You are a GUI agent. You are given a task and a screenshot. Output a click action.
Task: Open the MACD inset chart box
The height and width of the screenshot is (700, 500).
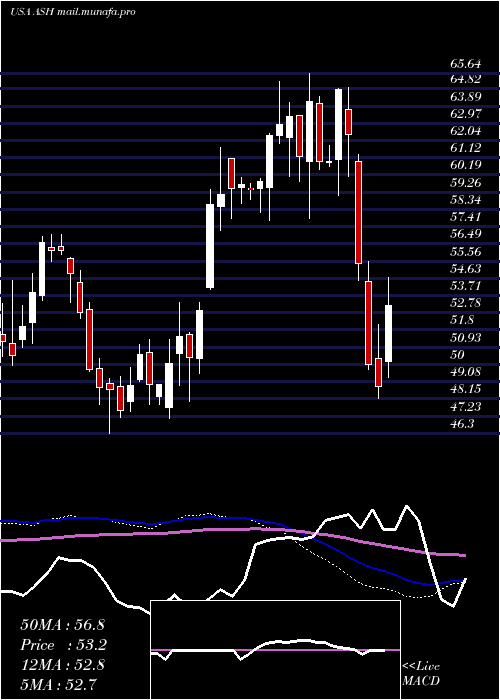pos(275,650)
